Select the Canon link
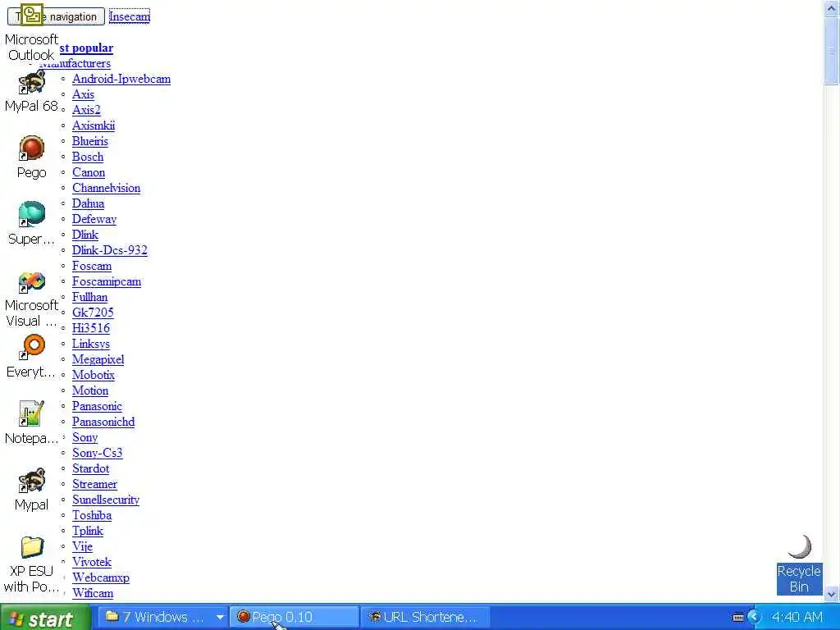The height and width of the screenshot is (630, 840). [x=89, y=172]
